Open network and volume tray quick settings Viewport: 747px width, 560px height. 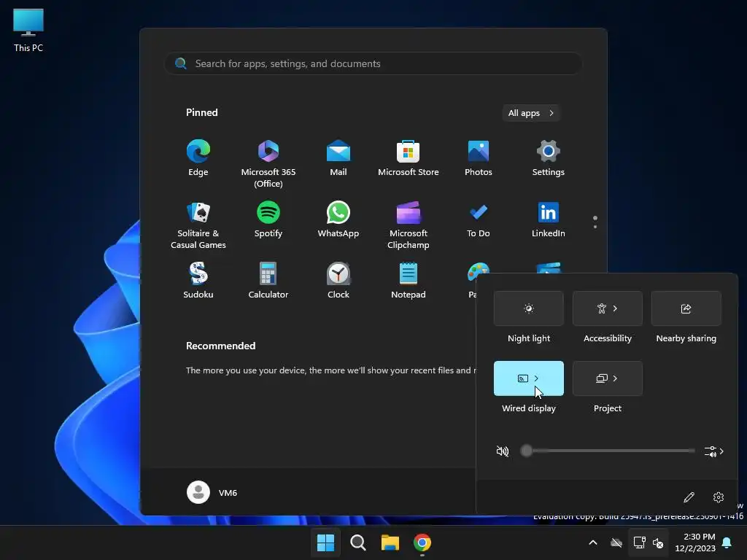pos(649,542)
